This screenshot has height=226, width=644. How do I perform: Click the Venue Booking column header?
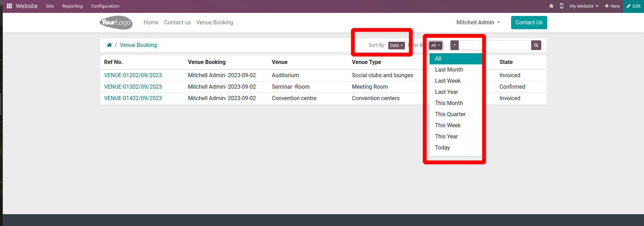(207, 62)
